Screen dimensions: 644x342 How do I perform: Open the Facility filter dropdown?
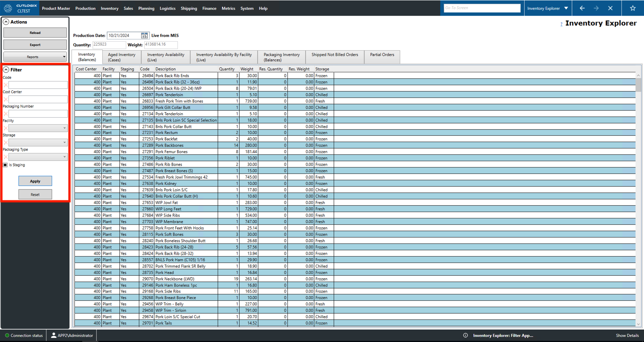[38, 128]
